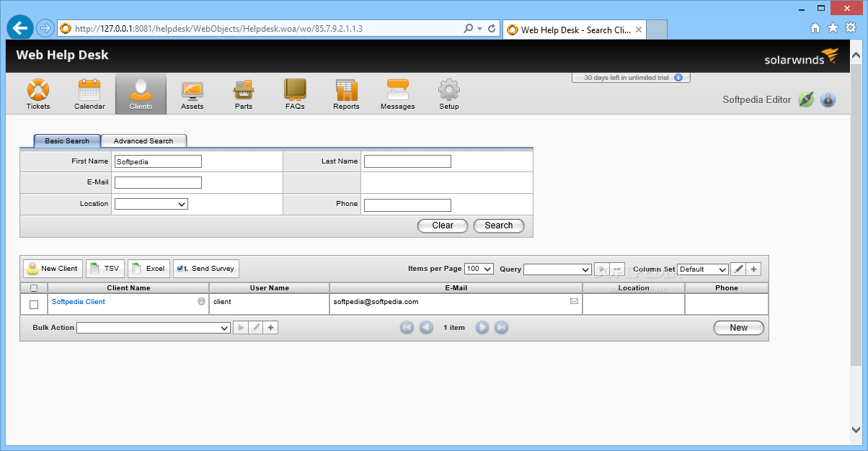Click the trial info icon

[678, 77]
